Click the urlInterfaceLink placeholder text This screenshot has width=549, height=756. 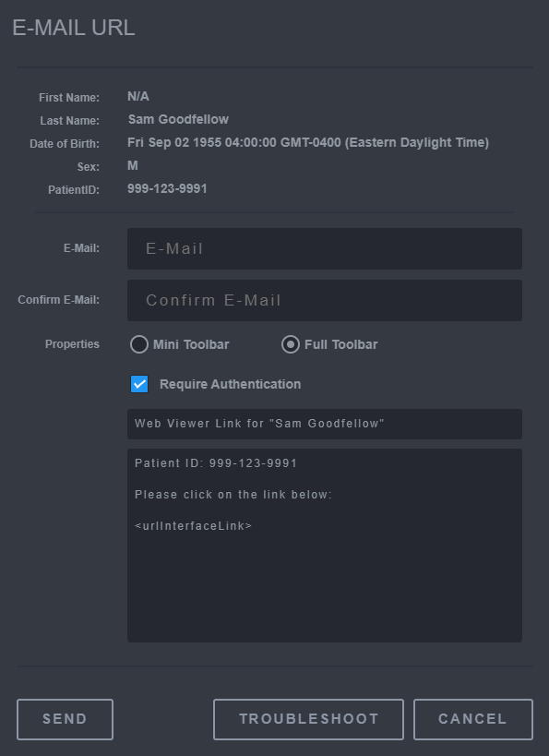click(193, 525)
